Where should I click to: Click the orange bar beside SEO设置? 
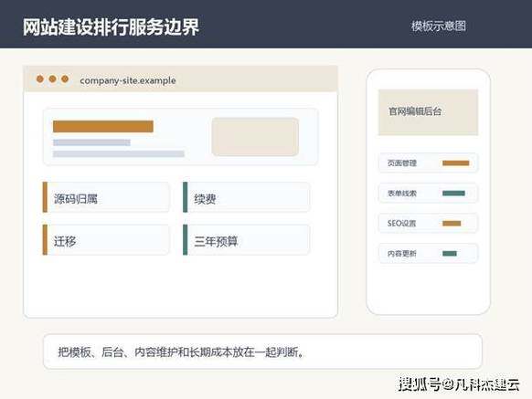point(452,223)
